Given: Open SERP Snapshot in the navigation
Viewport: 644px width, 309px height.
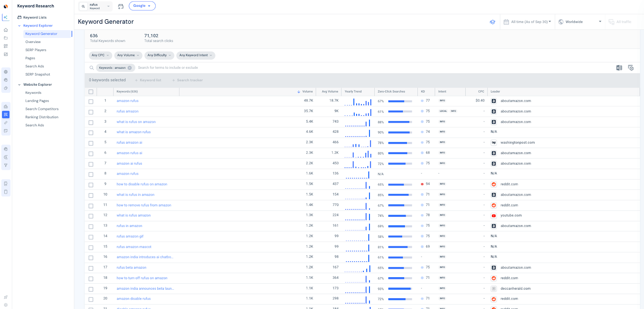Looking at the screenshot, I should tap(38, 74).
